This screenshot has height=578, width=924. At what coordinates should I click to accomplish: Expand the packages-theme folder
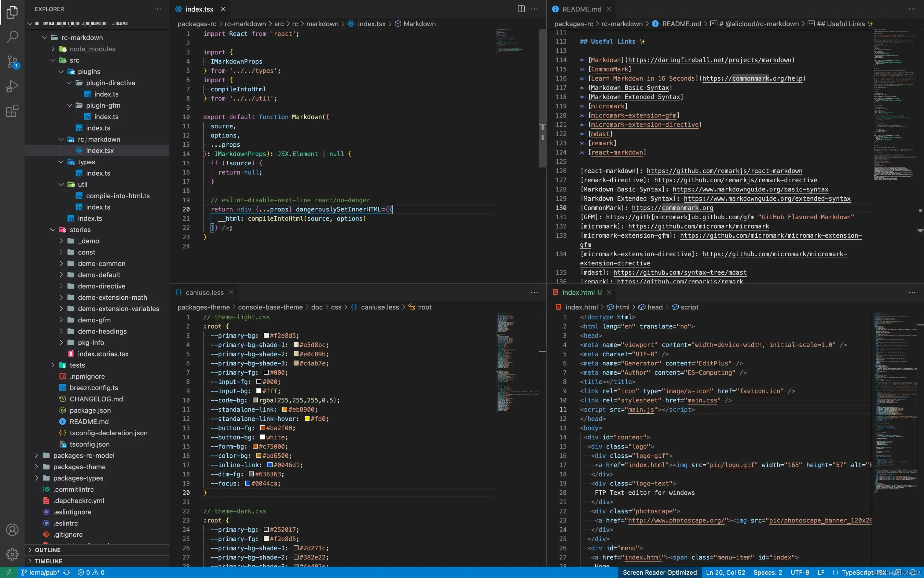point(79,467)
